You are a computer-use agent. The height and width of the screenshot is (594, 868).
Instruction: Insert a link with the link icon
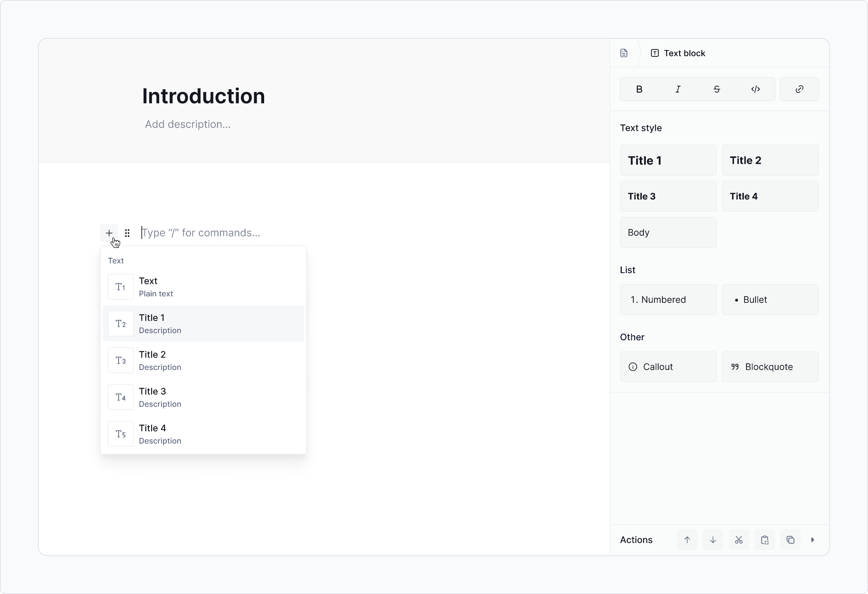799,89
